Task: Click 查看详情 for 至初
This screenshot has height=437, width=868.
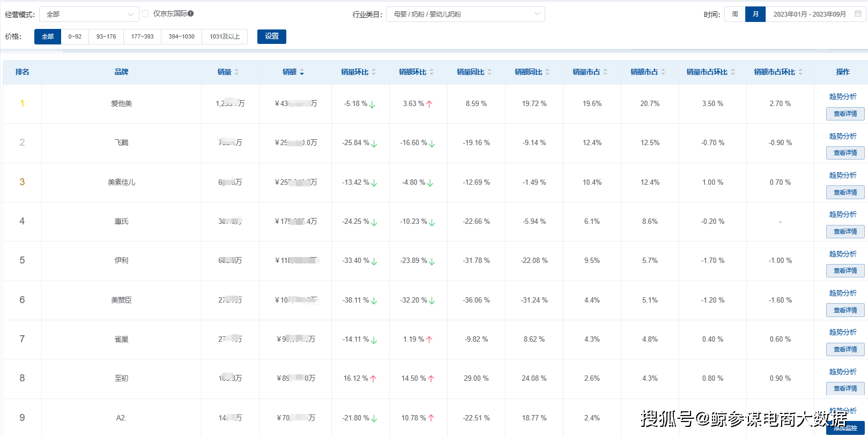Action: 845,388
